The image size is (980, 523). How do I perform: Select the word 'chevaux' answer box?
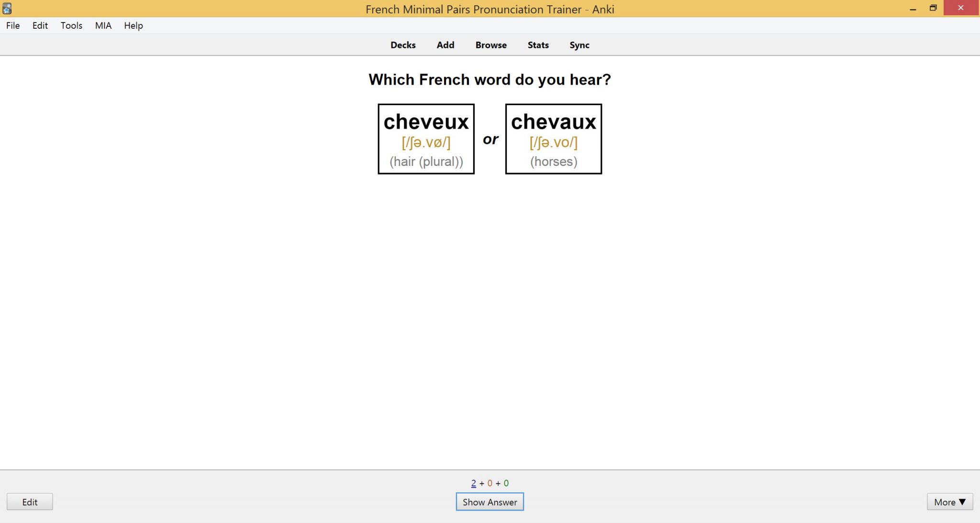point(553,139)
